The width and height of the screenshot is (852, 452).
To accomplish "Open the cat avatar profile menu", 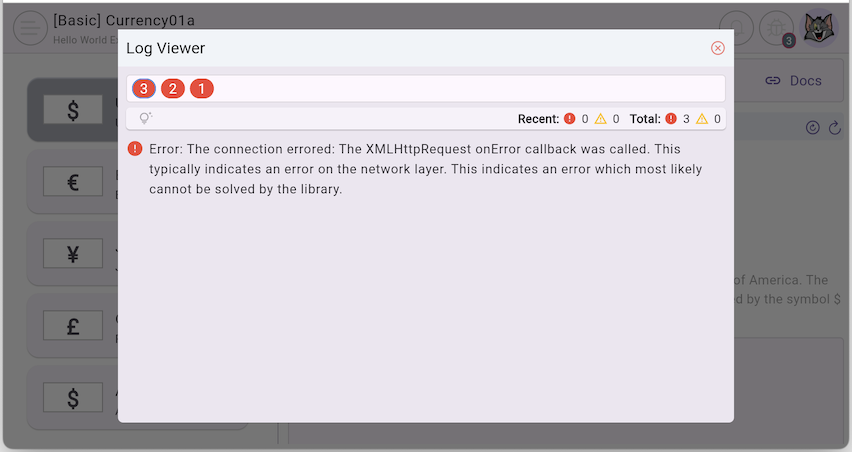I will (x=821, y=27).
